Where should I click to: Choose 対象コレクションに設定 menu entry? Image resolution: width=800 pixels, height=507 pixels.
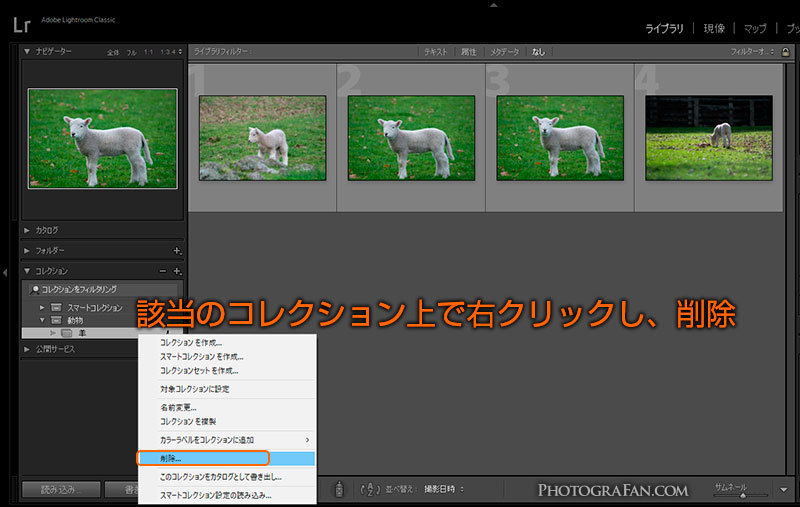[x=227, y=389]
